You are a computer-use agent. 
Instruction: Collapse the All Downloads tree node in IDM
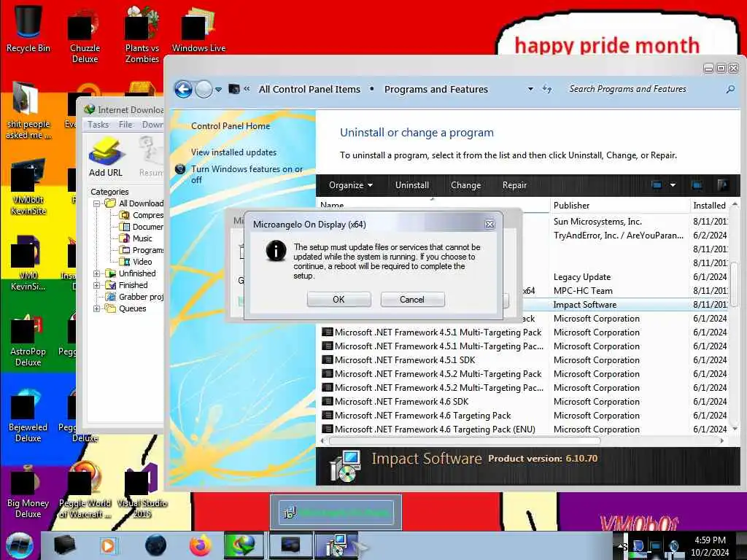click(x=97, y=203)
